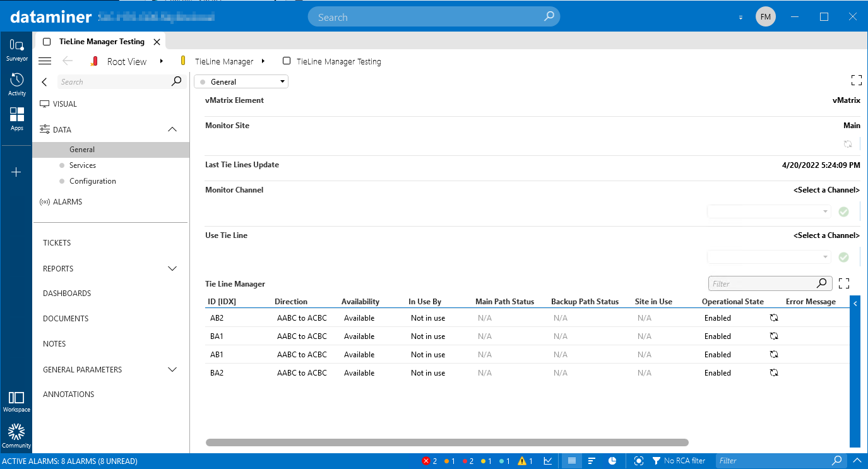Open the Apps sidebar panel
The height and width of the screenshot is (469, 868).
(17, 119)
